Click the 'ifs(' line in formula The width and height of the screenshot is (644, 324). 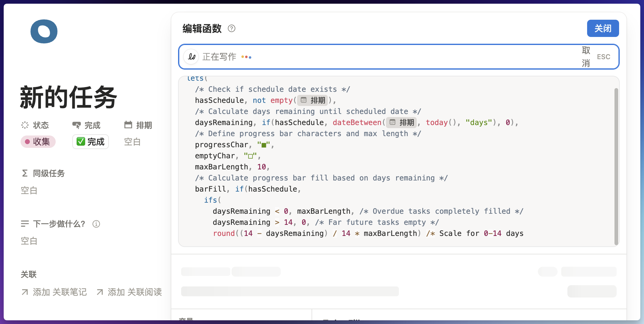point(213,200)
